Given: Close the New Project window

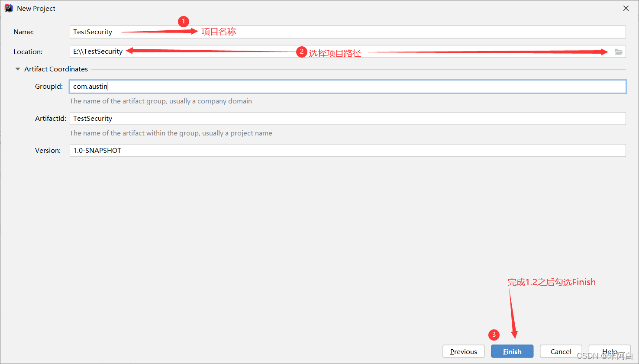Looking at the screenshot, I should pyautogui.click(x=626, y=8).
